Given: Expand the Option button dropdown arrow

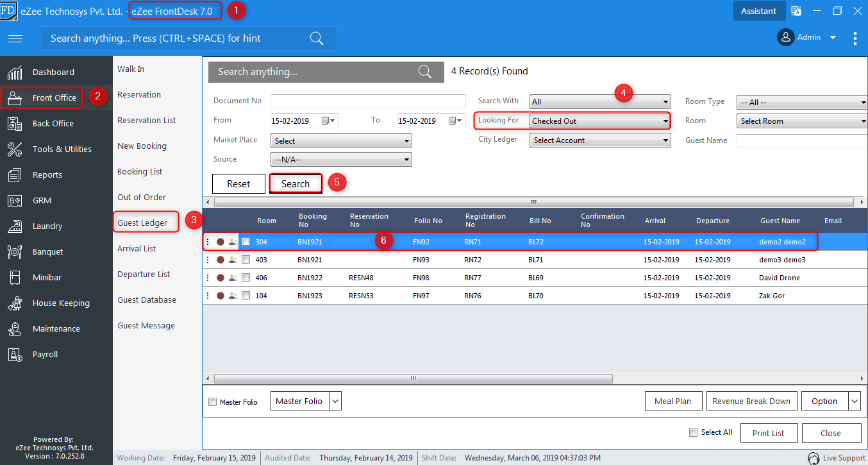Looking at the screenshot, I should (854, 401).
